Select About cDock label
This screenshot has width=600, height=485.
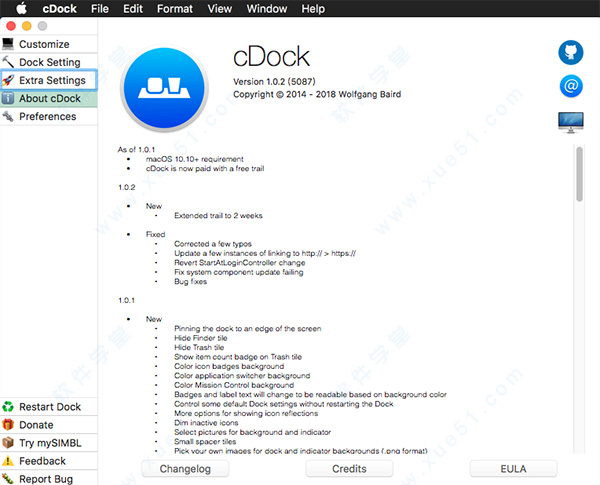[50, 98]
